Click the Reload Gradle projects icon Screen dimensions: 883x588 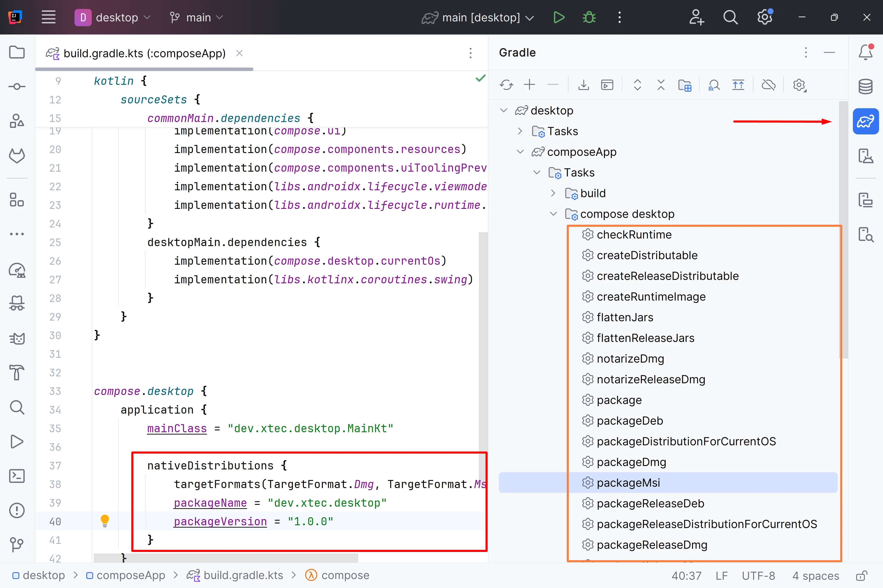coord(506,85)
